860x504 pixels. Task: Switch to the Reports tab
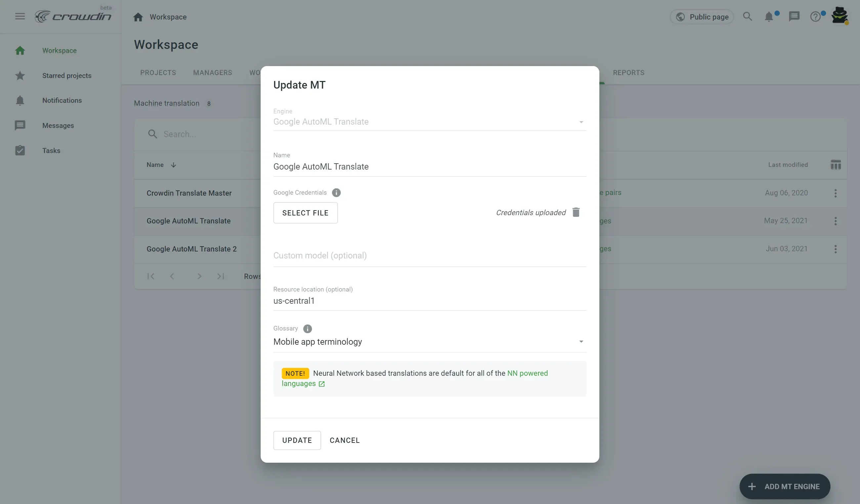(628, 73)
